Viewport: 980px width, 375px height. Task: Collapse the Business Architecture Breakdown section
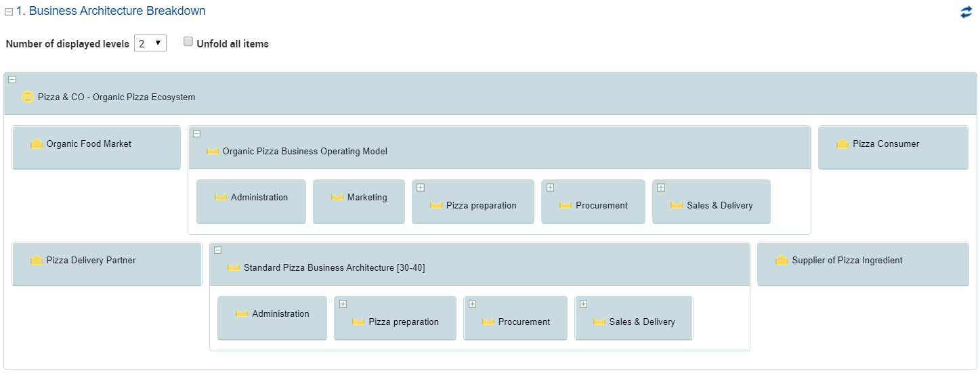9,12
